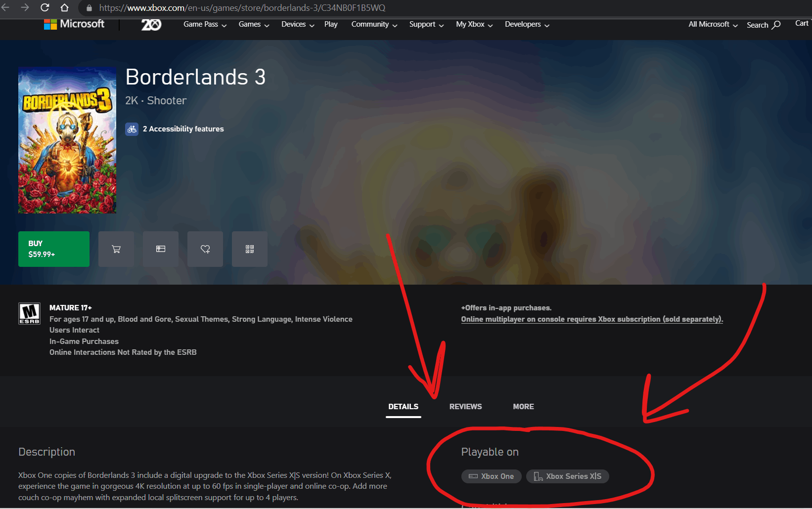Click the Borderlands 3 title heading

[196, 77]
